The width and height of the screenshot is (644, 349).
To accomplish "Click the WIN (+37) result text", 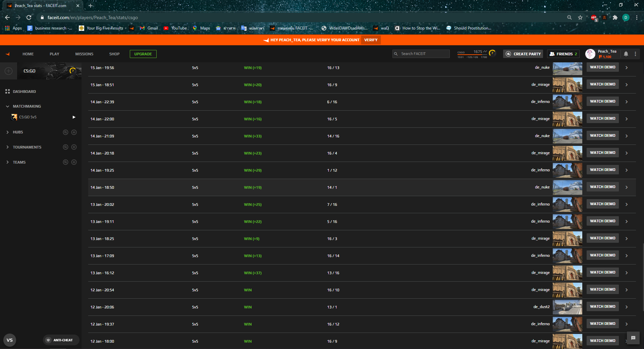I will (253, 273).
